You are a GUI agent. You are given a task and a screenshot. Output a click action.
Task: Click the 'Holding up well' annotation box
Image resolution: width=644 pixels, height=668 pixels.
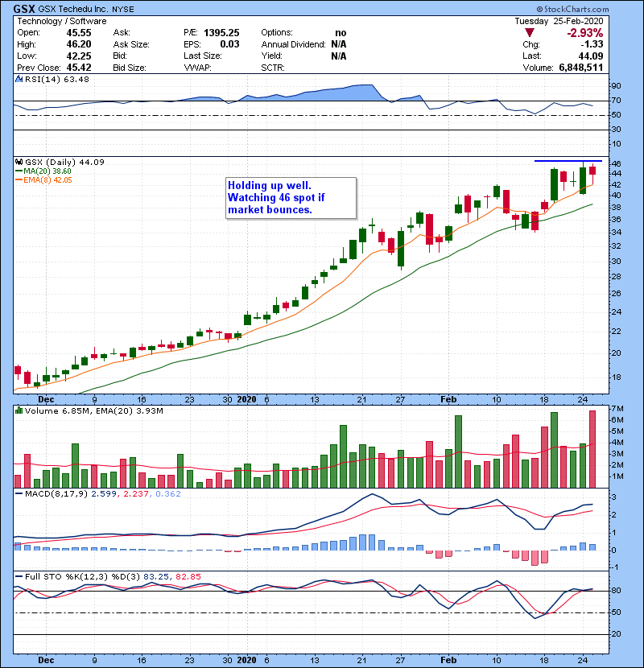(x=291, y=198)
